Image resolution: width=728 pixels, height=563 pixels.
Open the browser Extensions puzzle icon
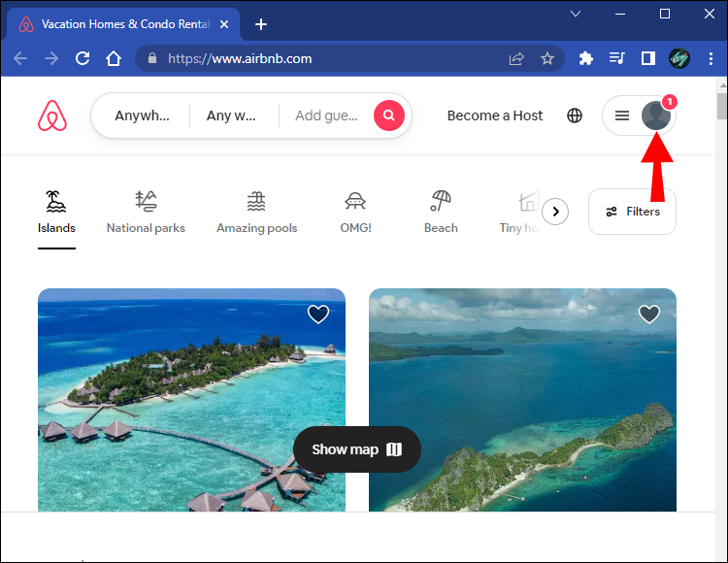(585, 58)
